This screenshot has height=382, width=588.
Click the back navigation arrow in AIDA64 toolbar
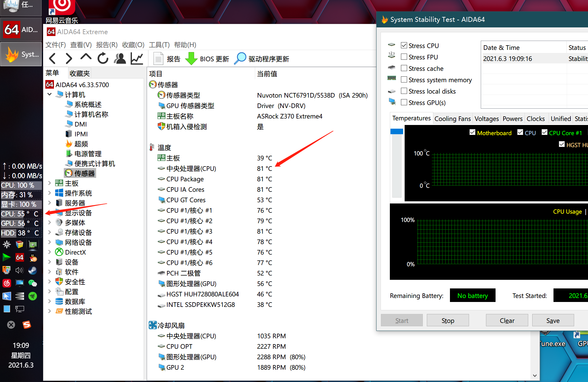point(52,58)
